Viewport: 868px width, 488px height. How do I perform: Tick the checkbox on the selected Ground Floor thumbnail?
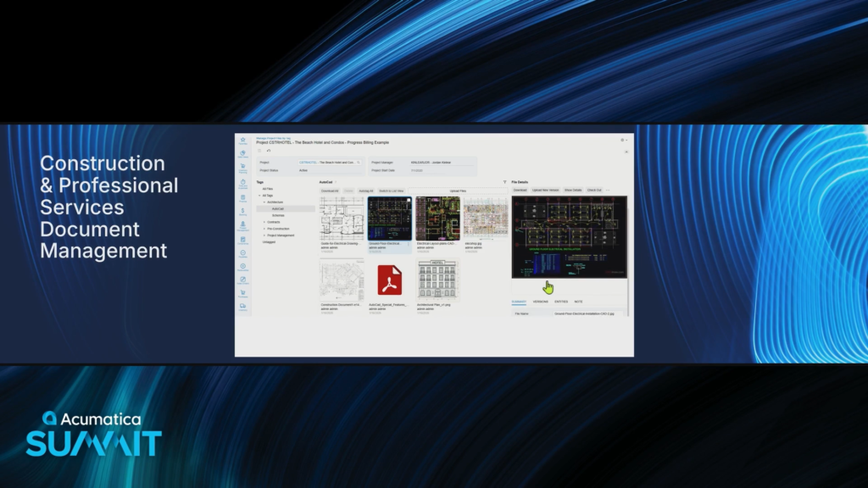point(408,201)
